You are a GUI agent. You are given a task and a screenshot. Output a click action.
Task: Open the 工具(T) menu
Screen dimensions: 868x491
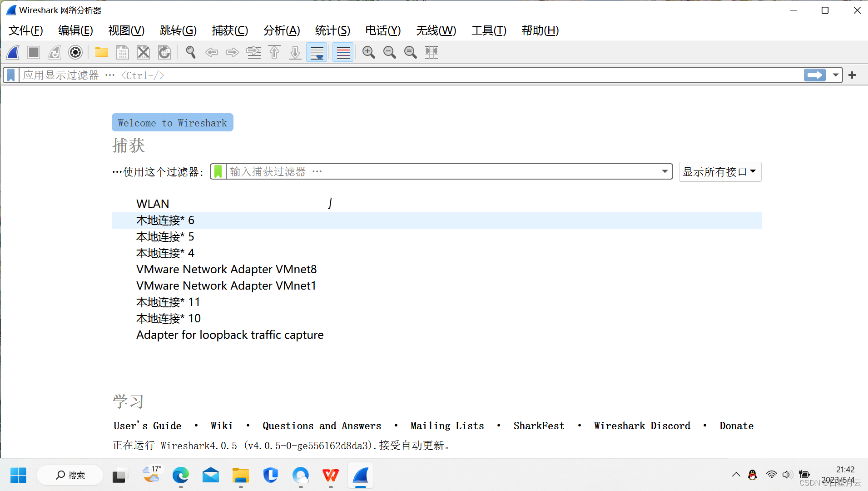point(489,30)
